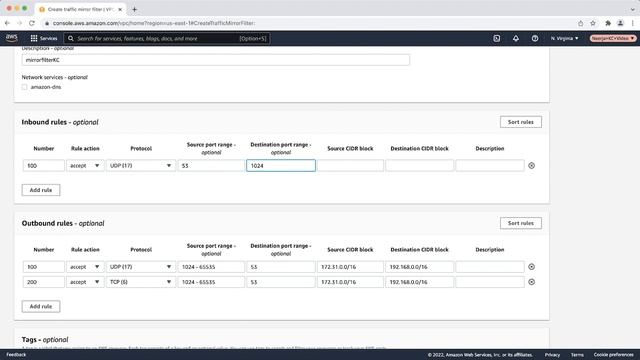Viewport: 640px width, 360px height.
Task: Edit inbound rule number field
Action: tap(43, 165)
